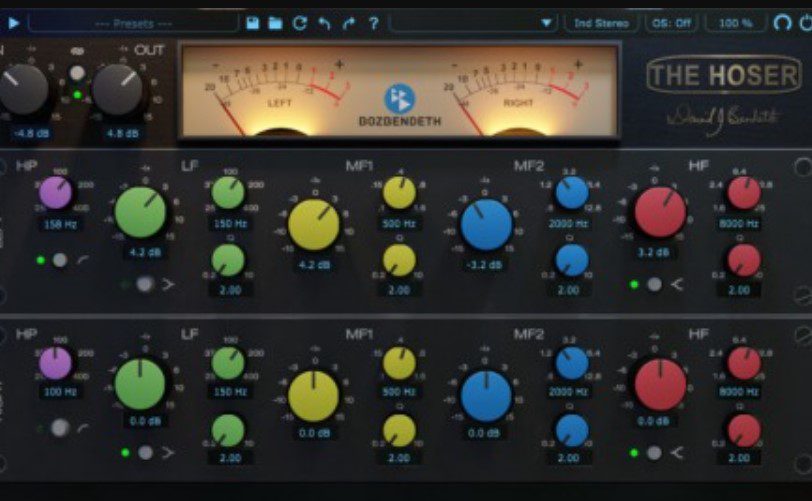This screenshot has height=501, width=812.
Task: Toggle the HP filter button under 158 Hz
Action: click(x=60, y=260)
